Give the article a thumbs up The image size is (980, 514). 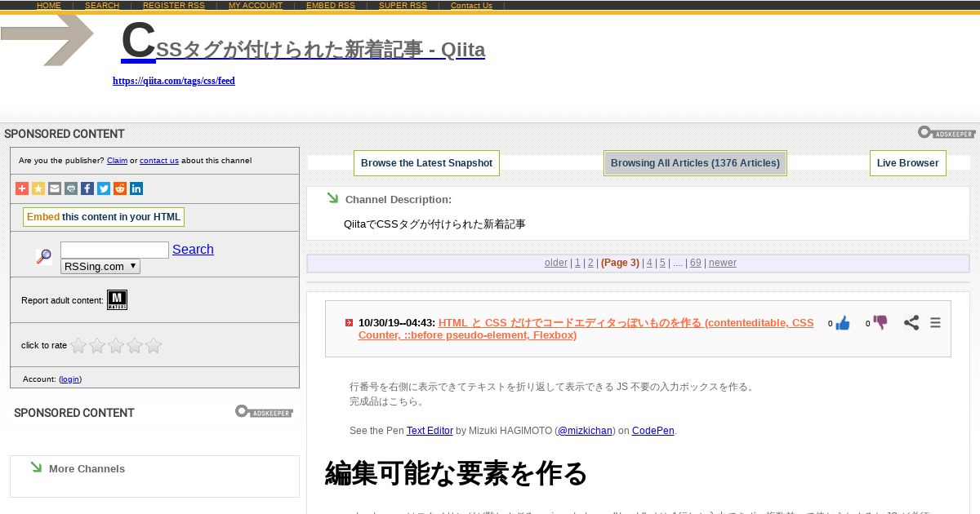coord(843,323)
